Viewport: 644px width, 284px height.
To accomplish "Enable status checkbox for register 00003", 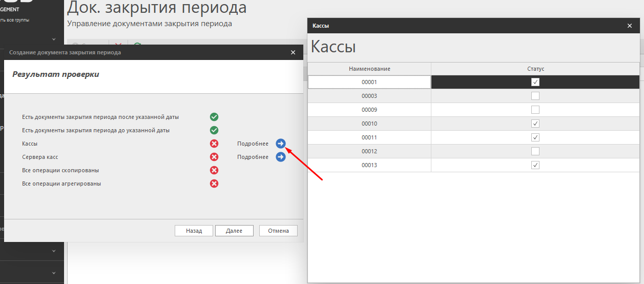I will click(x=535, y=96).
